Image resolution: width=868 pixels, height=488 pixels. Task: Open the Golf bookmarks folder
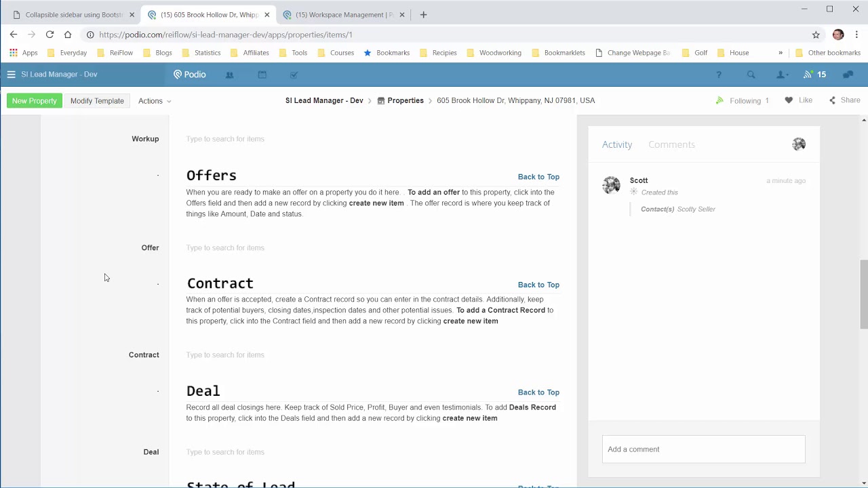694,53
